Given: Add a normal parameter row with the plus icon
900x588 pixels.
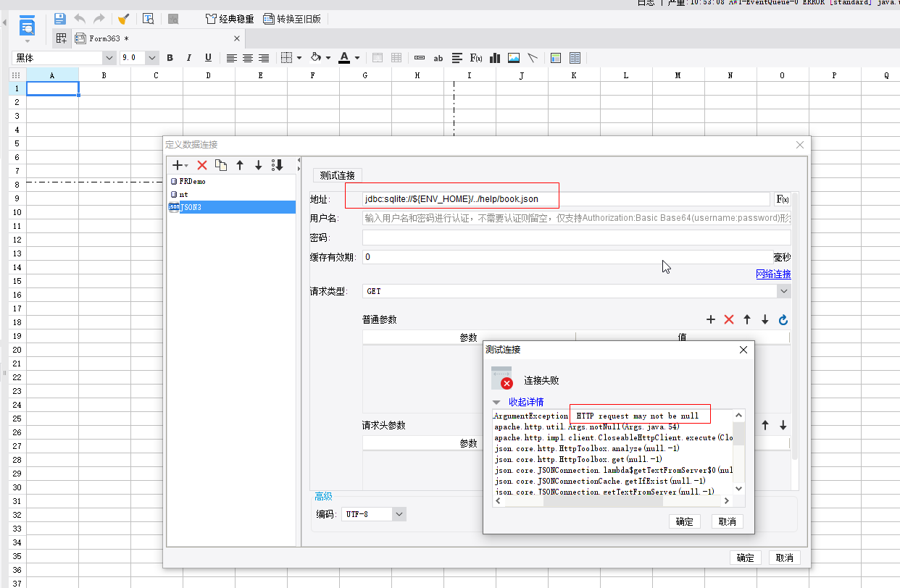Looking at the screenshot, I should tap(711, 319).
